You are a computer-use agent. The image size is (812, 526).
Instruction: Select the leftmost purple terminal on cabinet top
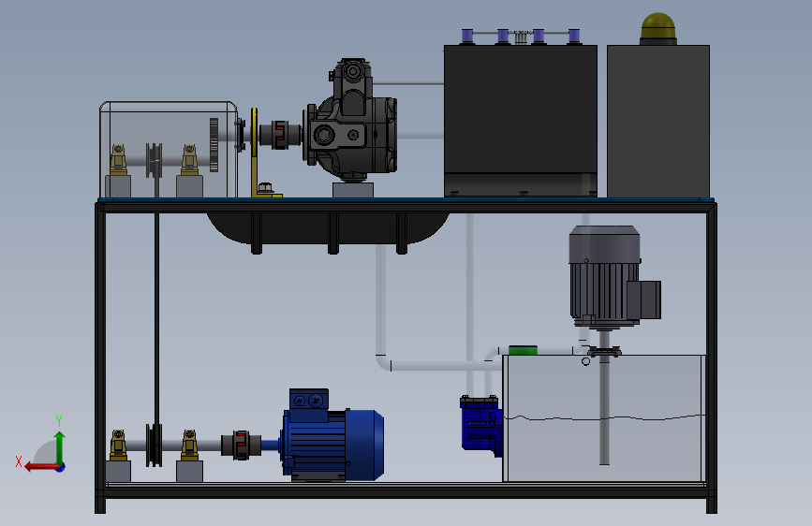[x=467, y=37]
